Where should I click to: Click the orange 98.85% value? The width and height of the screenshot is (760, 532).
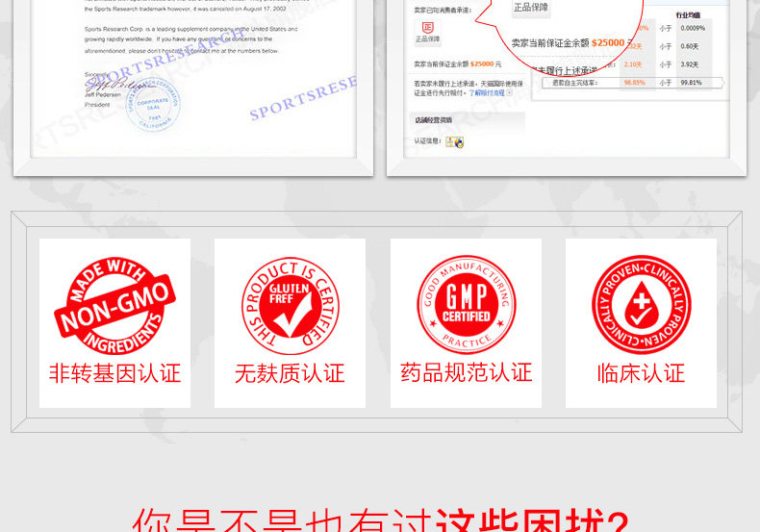pos(635,83)
